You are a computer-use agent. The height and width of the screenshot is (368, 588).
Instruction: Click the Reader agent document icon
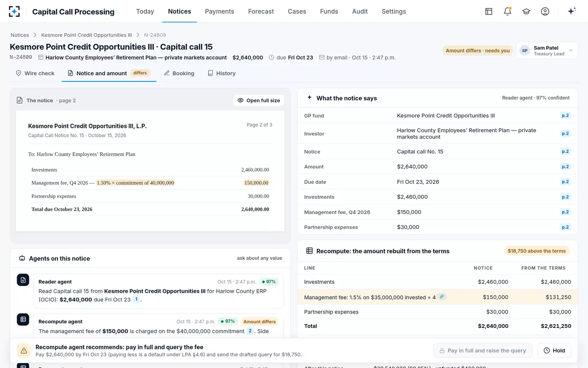pos(23,280)
